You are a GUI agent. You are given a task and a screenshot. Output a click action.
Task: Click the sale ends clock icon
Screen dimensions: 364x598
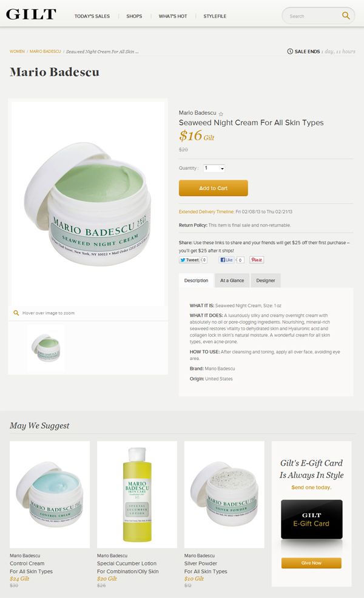click(x=290, y=52)
